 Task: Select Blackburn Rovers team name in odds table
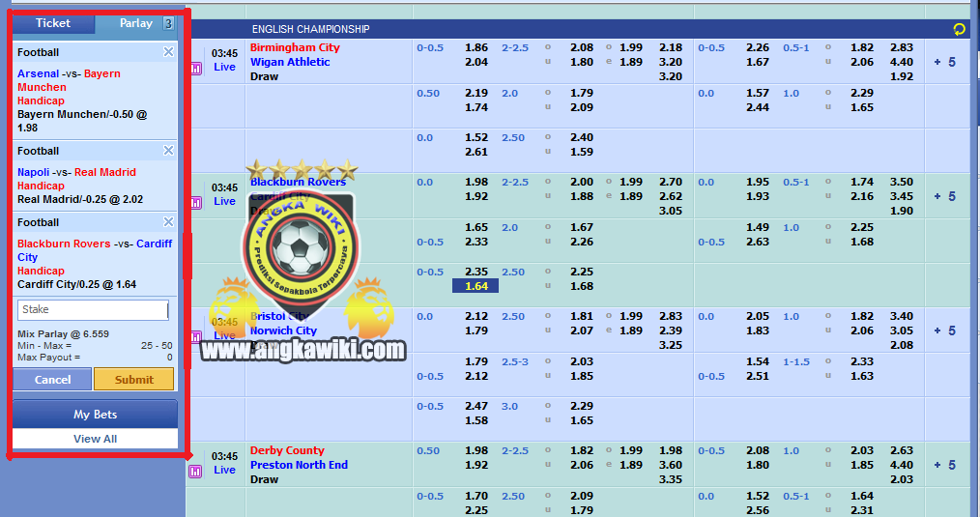[298, 182]
